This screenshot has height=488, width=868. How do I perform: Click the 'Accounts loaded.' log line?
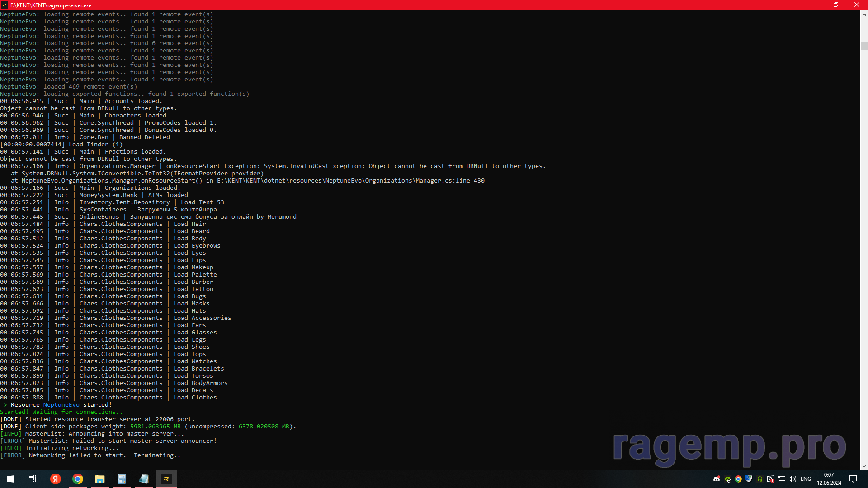[81, 101]
